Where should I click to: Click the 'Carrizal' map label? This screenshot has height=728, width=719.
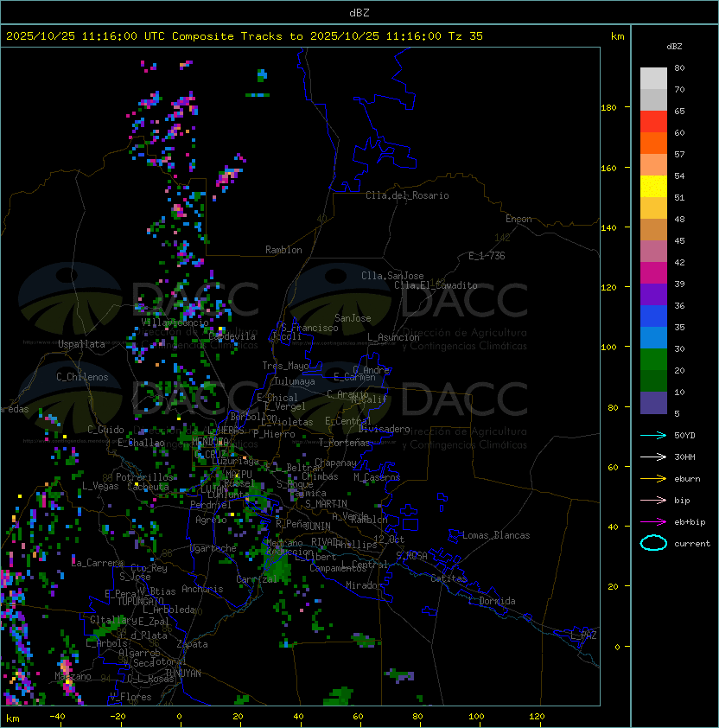point(257,579)
